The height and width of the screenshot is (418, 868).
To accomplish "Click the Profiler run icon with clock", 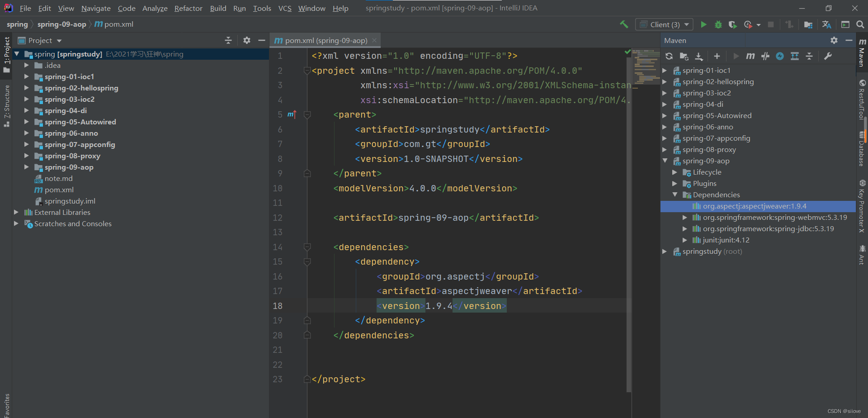I will [x=748, y=24].
